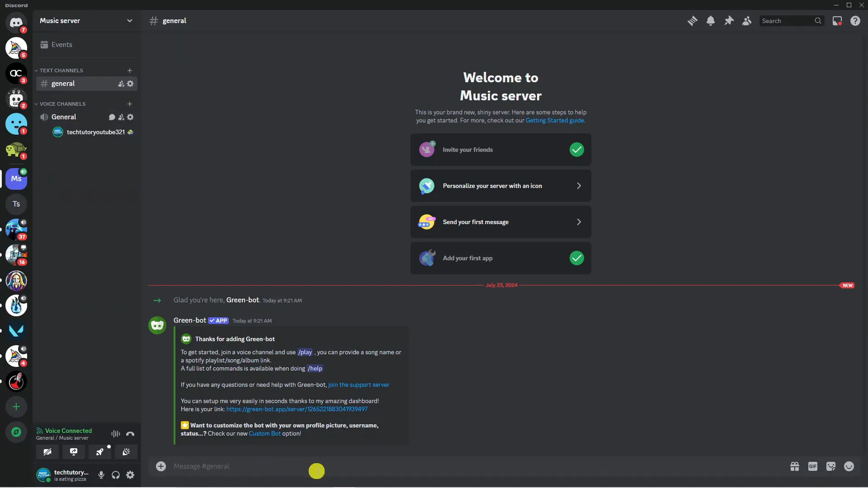Viewport: 868px width, 488px height.
Task: Select the #general text channel
Action: (x=62, y=84)
